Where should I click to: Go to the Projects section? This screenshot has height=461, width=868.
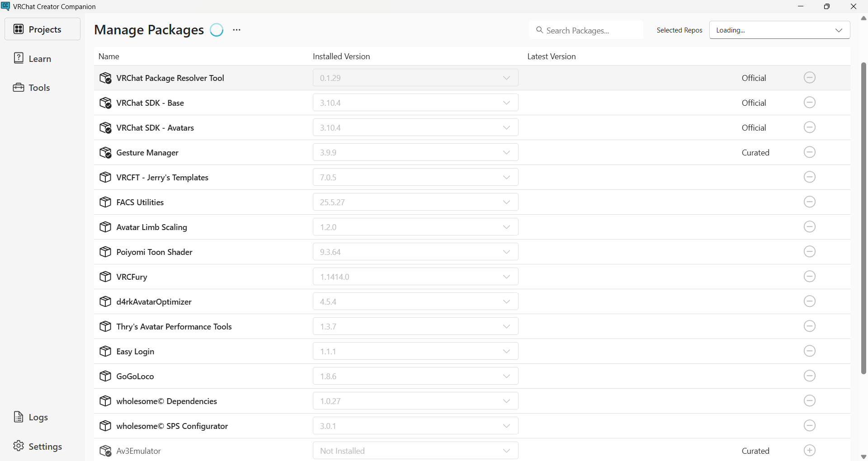point(42,29)
